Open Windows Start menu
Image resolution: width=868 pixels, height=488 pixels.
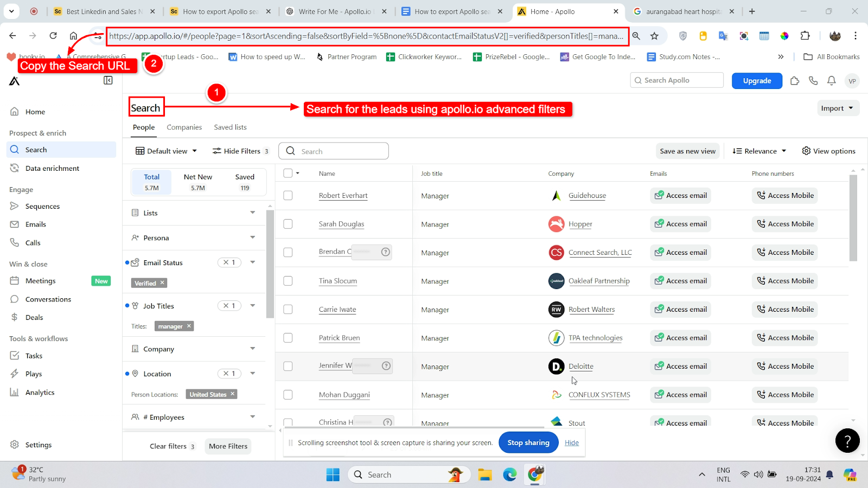333,475
